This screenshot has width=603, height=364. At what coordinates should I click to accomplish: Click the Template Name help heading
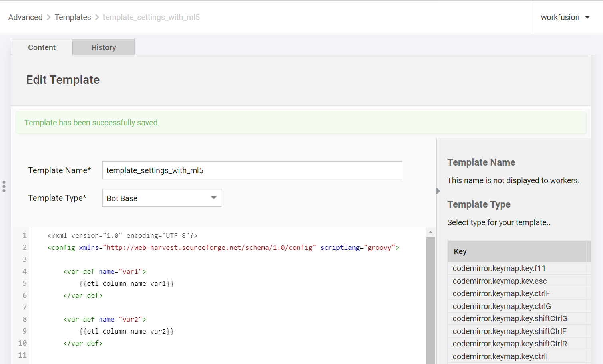pyautogui.click(x=481, y=162)
